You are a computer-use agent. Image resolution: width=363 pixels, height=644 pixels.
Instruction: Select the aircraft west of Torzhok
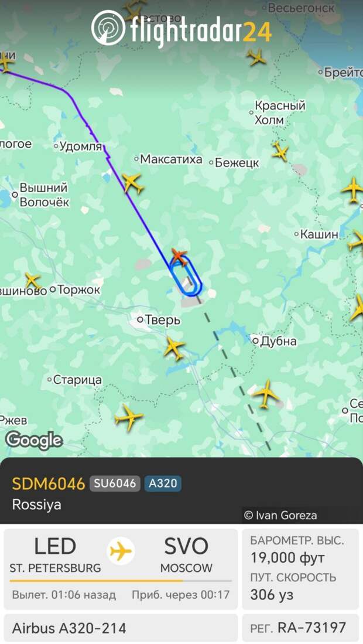[x=32, y=281]
